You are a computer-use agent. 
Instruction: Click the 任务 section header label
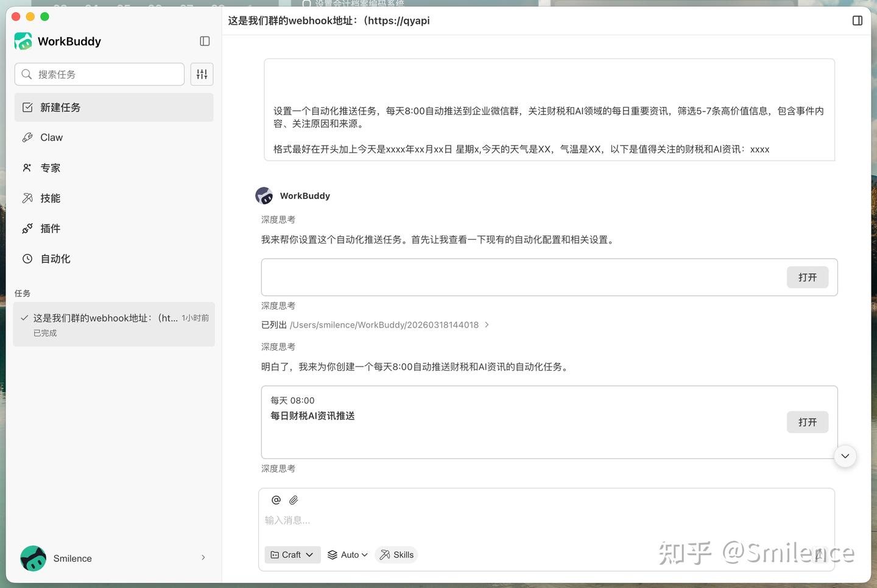pyautogui.click(x=23, y=293)
